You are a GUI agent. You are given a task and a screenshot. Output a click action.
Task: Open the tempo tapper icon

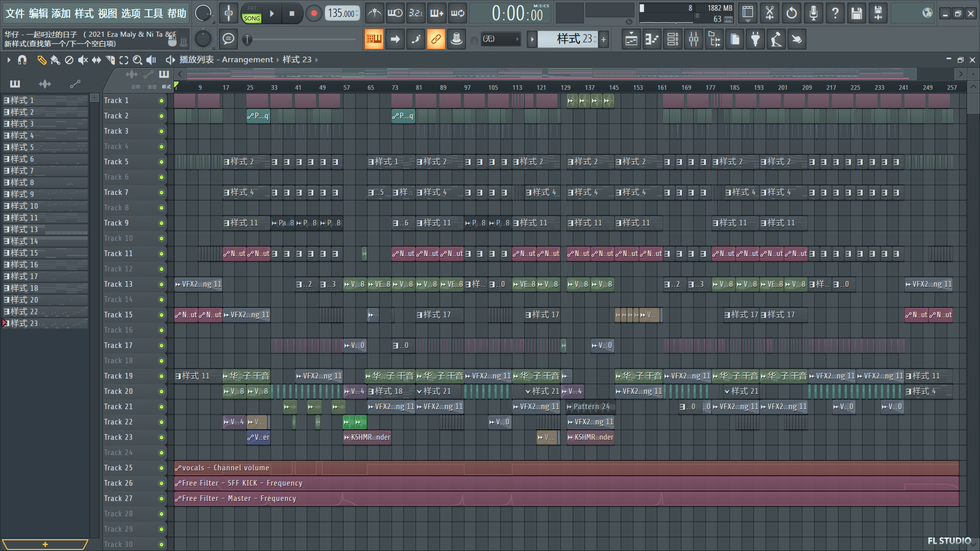776,39
